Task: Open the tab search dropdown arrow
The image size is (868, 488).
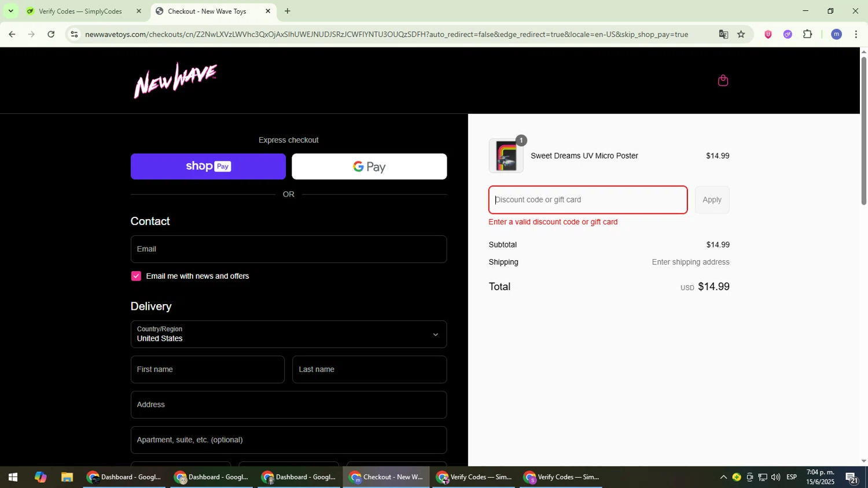Action: (10, 11)
